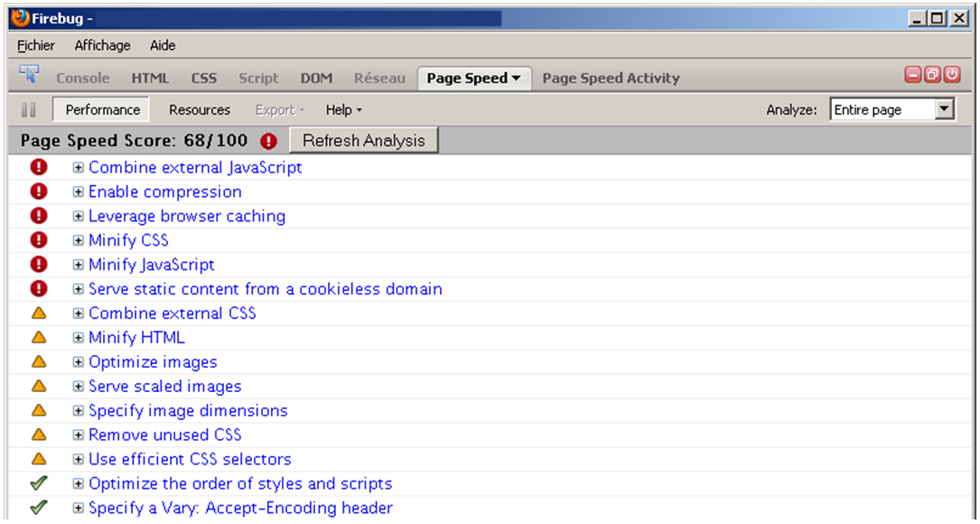The image size is (980, 524).
Task: Click the red exclamation icon beside Minify JavaScript
Action: click(37, 265)
